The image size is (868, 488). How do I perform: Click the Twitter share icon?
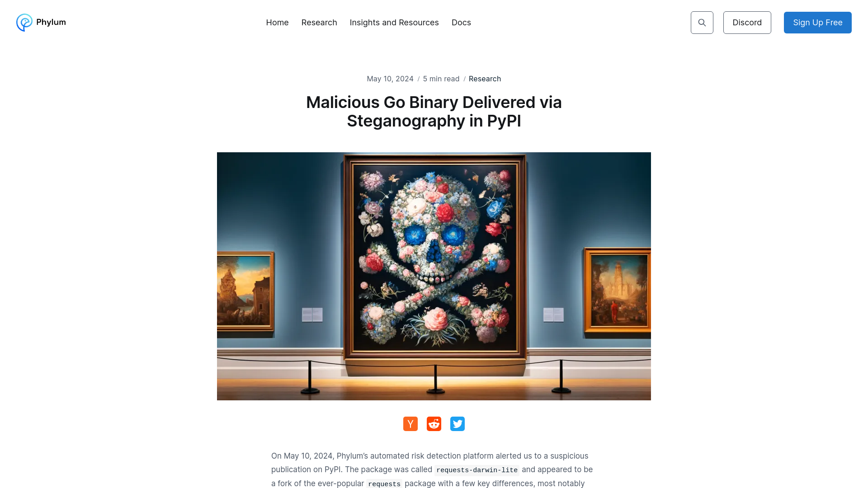click(x=457, y=424)
